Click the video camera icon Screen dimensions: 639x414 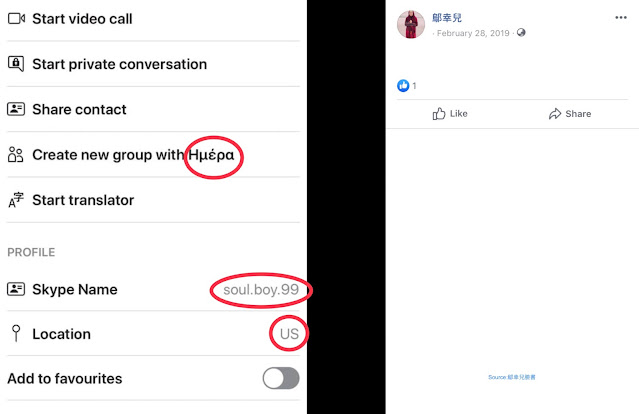click(16, 19)
